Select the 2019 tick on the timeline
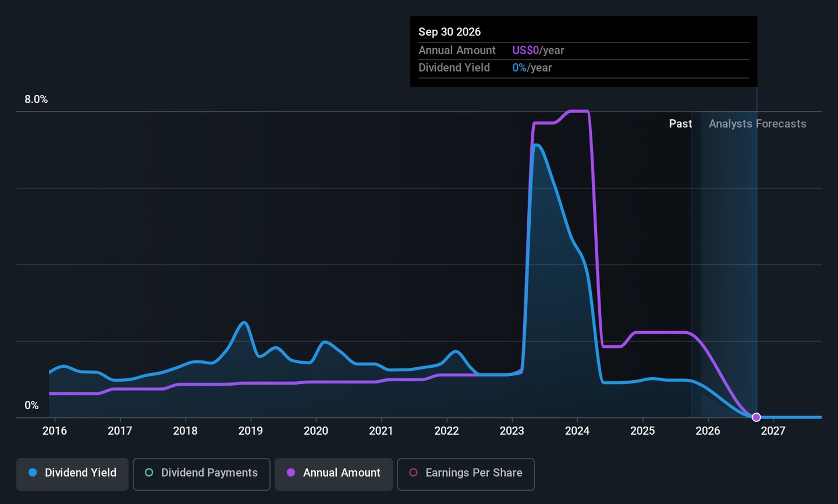The width and height of the screenshot is (838, 504). [x=250, y=431]
